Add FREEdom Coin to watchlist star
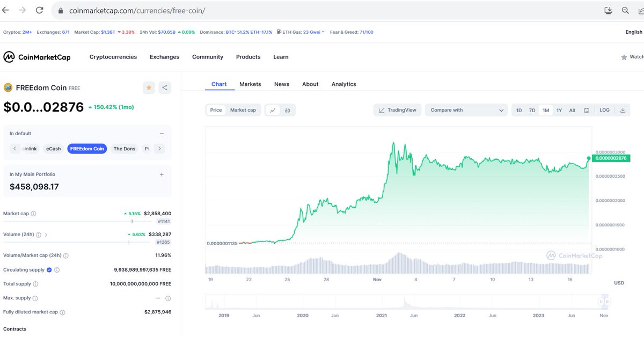 (149, 87)
